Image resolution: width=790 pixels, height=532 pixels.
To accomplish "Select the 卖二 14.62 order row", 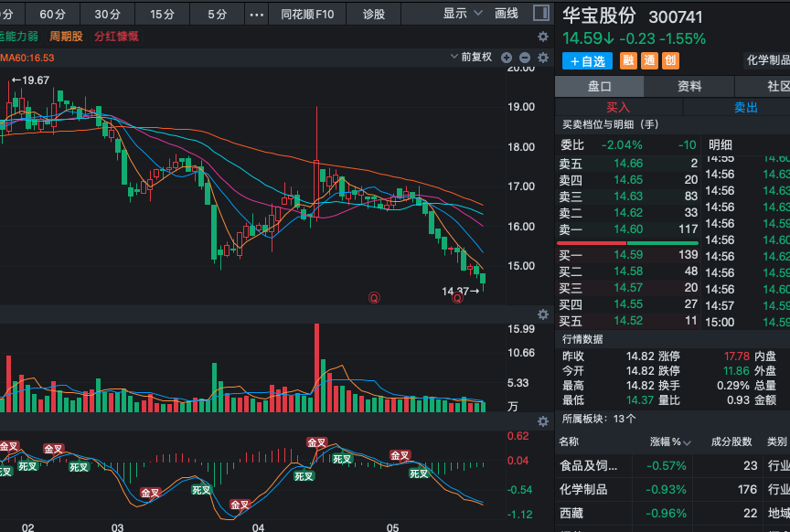I will point(628,213).
